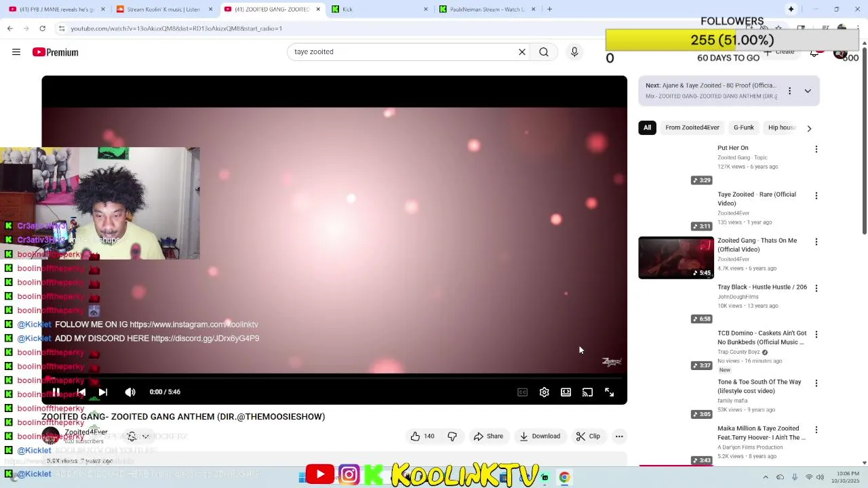Click the browser address bar URL

[176, 28]
